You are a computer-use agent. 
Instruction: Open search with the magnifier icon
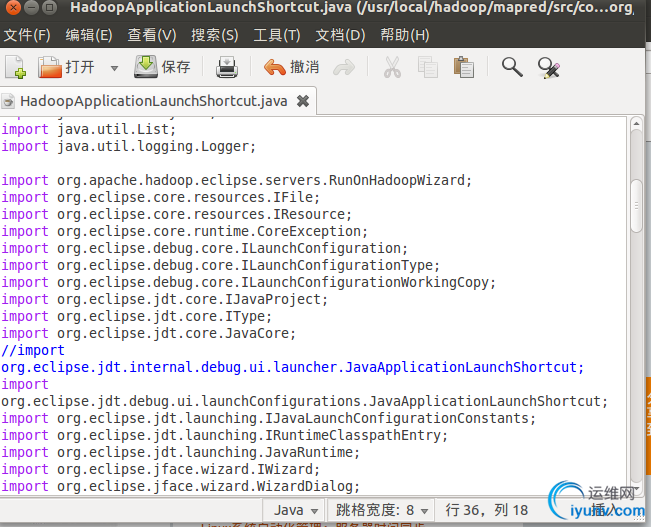click(512, 67)
